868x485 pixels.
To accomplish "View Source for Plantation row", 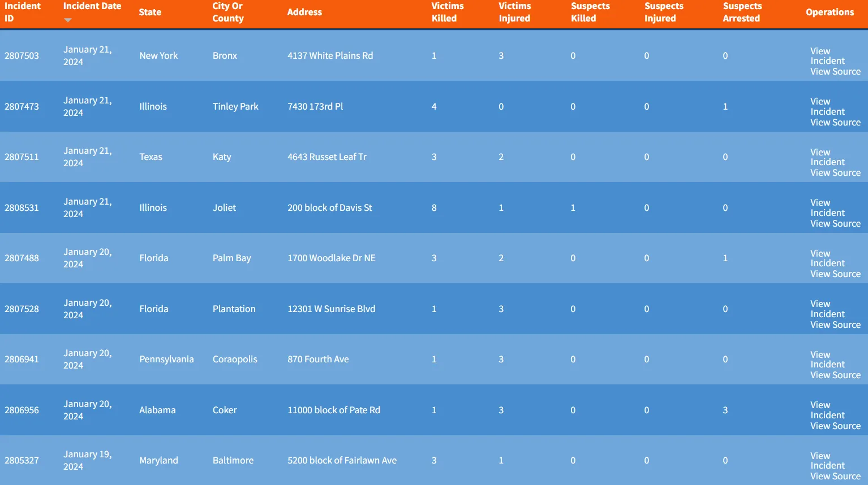I will click(x=835, y=325).
